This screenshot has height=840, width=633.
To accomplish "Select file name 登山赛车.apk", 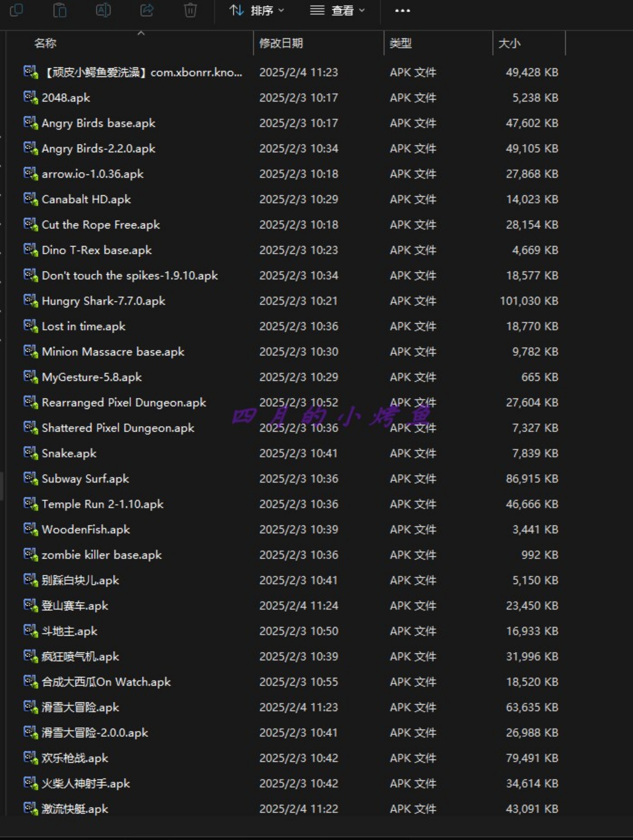I will (x=75, y=606).
